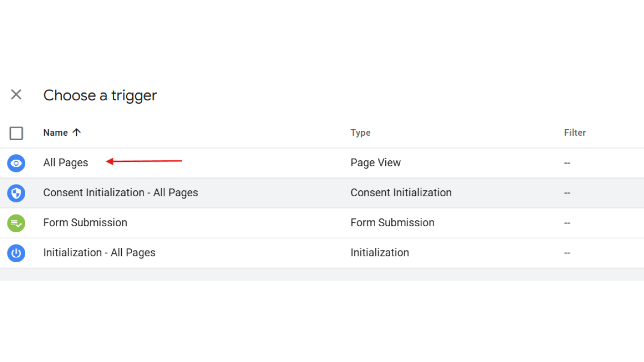Click the Form Submission type cell
Image resolution: width=644 pixels, height=362 pixels.
coord(392,223)
